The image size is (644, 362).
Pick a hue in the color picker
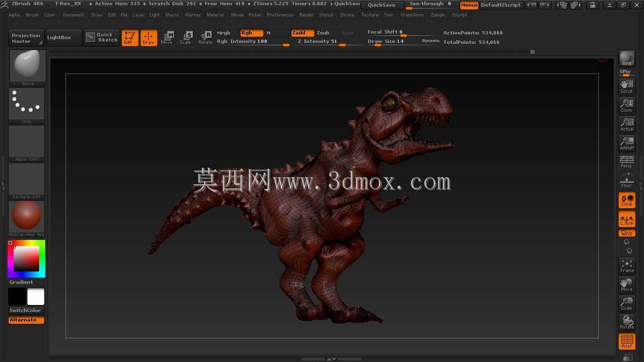tap(26, 259)
